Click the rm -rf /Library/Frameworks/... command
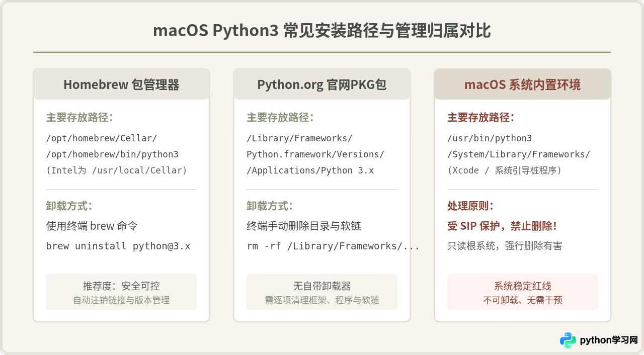The width and height of the screenshot is (644, 355). coord(333,246)
